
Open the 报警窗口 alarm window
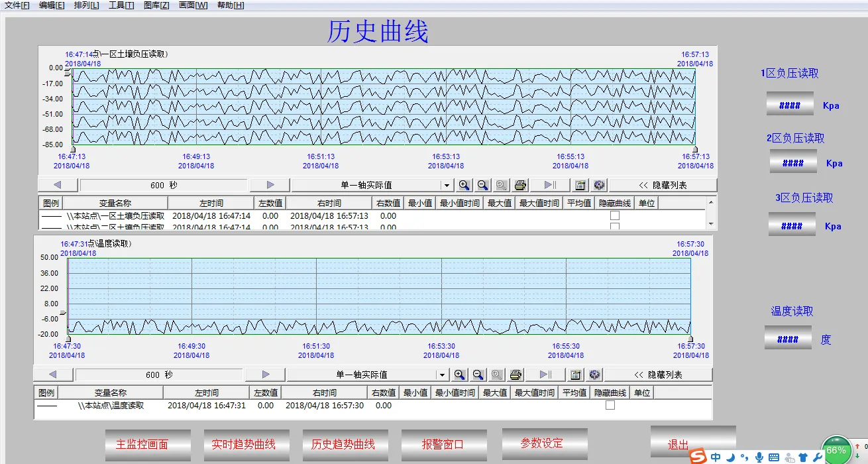[x=444, y=445]
